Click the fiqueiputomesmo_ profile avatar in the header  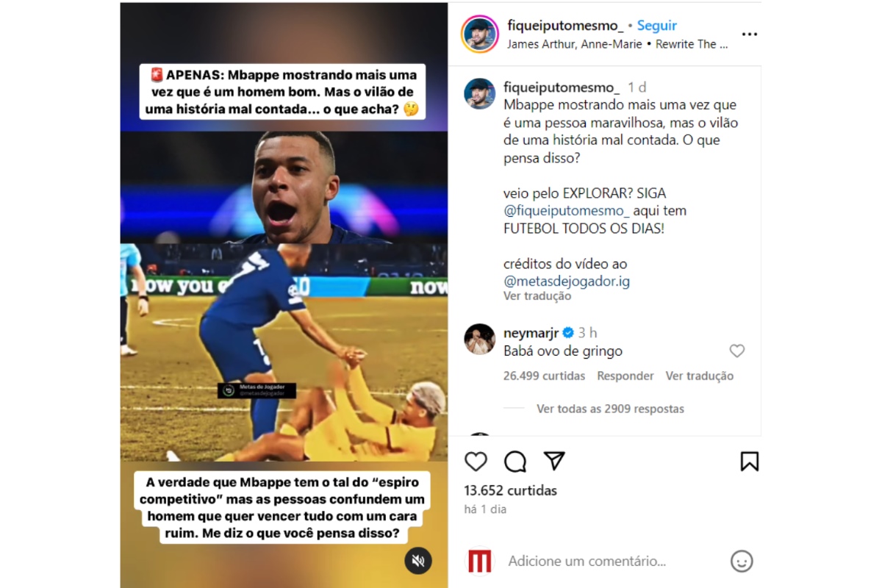[x=480, y=34]
